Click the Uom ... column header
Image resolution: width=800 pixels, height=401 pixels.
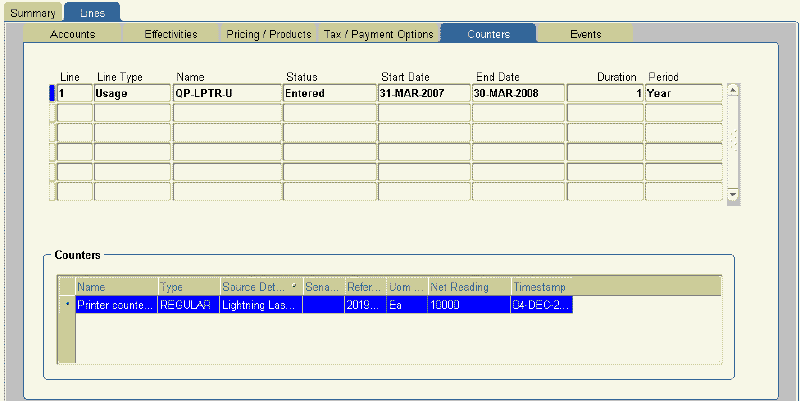(x=407, y=287)
